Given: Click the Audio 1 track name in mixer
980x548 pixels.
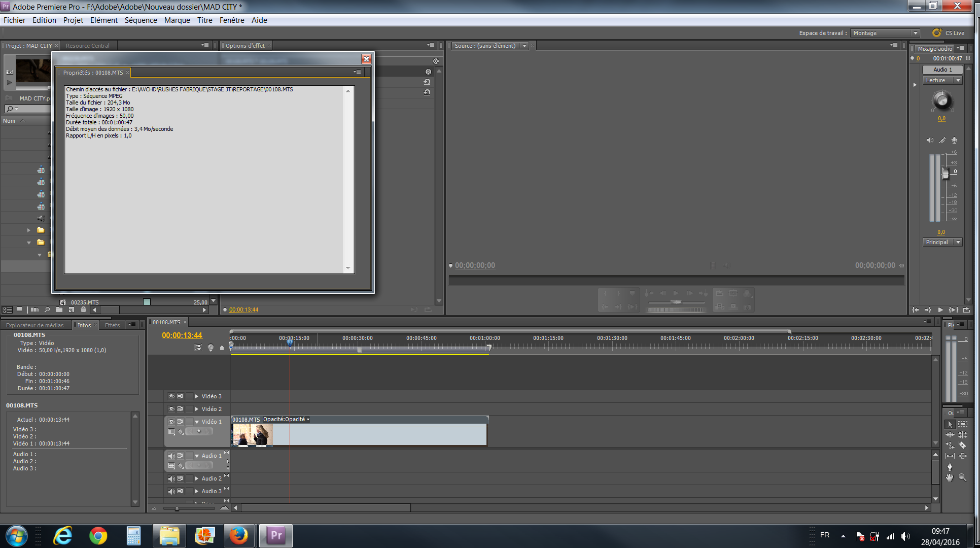Looking at the screenshot, I should point(942,70).
